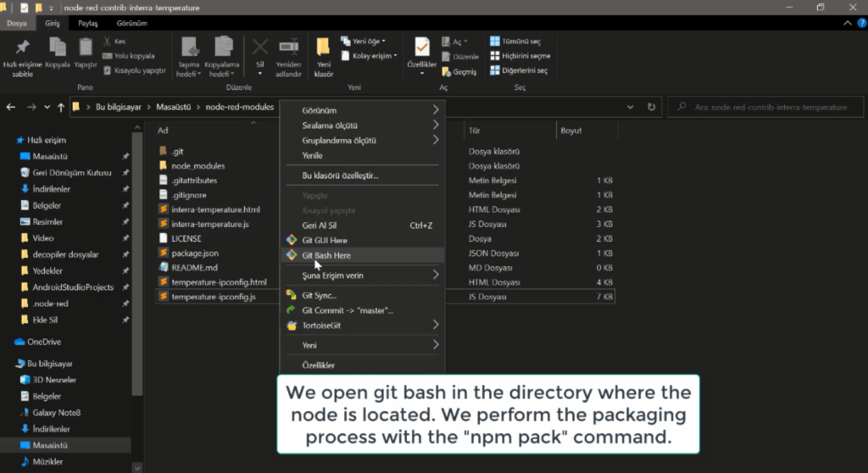
Task: Click the Yeniden adlandır icon
Action: coord(288,58)
